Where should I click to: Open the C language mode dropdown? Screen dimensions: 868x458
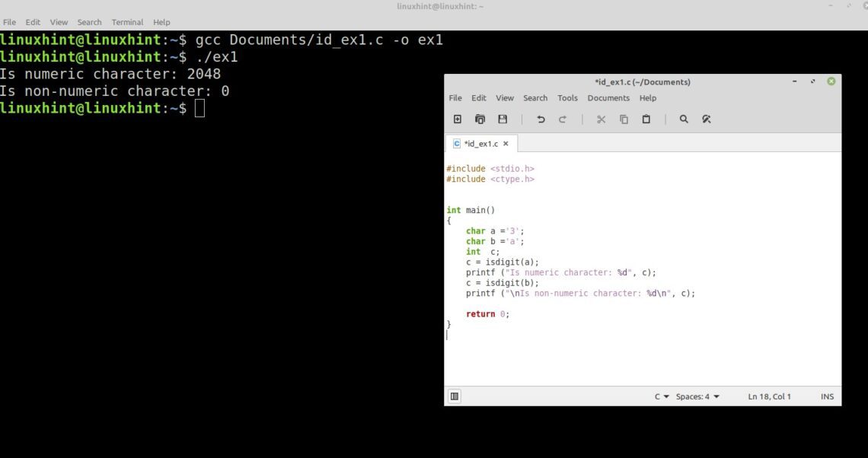coord(661,396)
